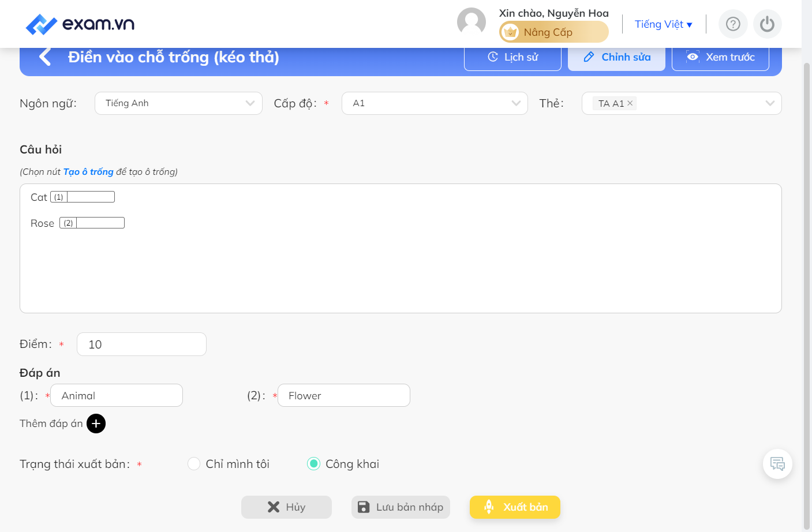This screenshot has height=532, width=812.
Task: Add another answer with plus icon
Action: pos(96,424)
